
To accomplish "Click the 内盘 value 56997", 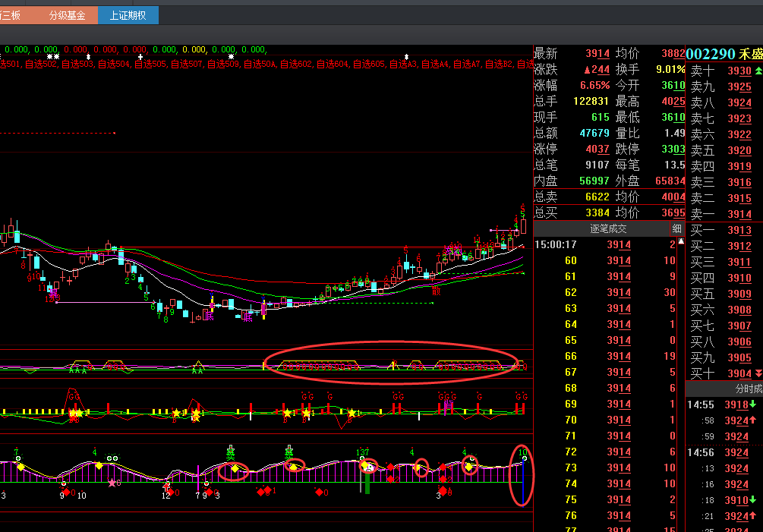I will click(x=594, y=181).
